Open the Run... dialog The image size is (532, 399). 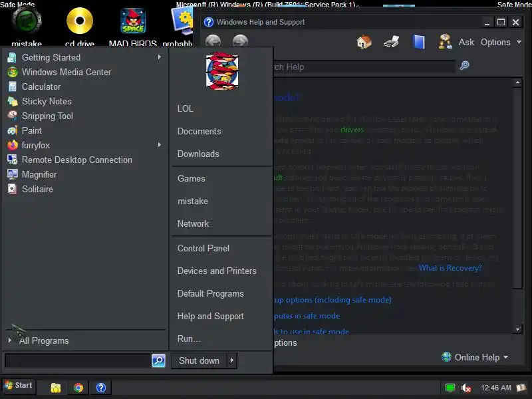189,338
